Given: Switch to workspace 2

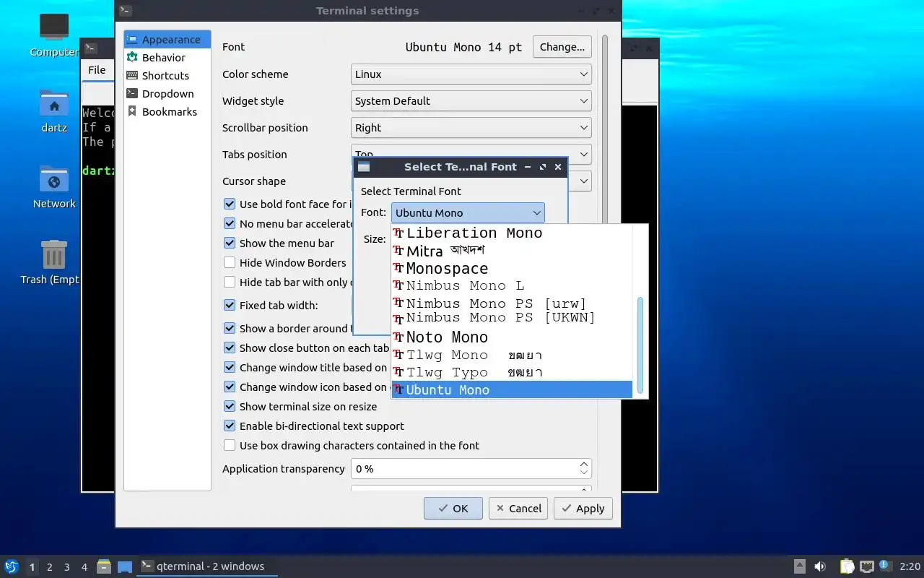Looking at the screenshot, I should (x=50, y=567).
